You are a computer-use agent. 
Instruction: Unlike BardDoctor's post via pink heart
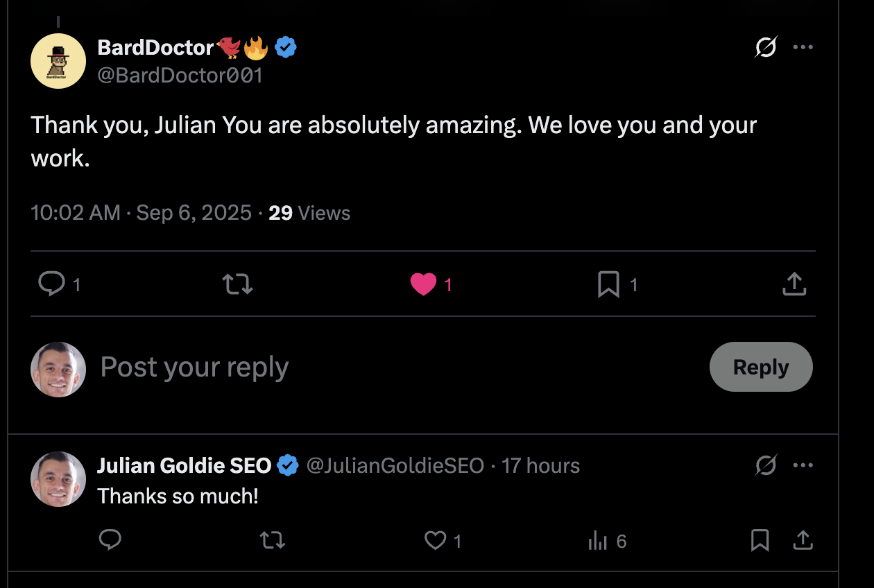point(424,284)
